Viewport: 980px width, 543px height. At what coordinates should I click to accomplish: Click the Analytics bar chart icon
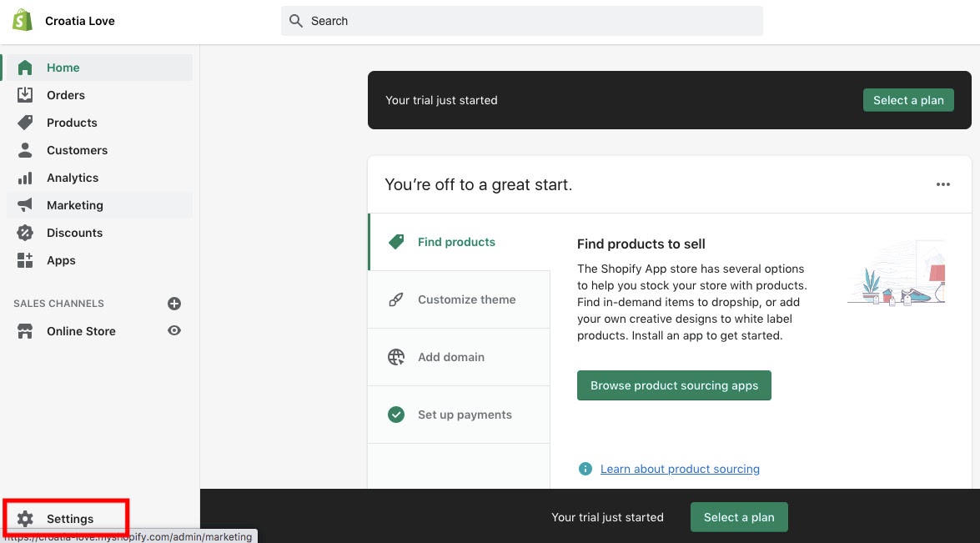click(25, 178)
